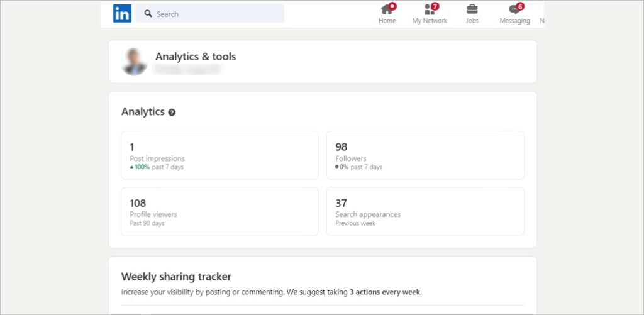Click the Weekly sharing tracker heading
The width and height of the screenshot is (644, 315).
point(176,277)
